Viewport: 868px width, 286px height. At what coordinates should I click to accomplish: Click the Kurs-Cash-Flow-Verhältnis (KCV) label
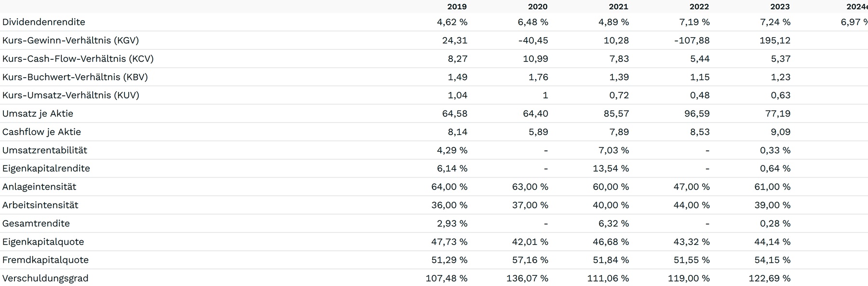[78, 59]
